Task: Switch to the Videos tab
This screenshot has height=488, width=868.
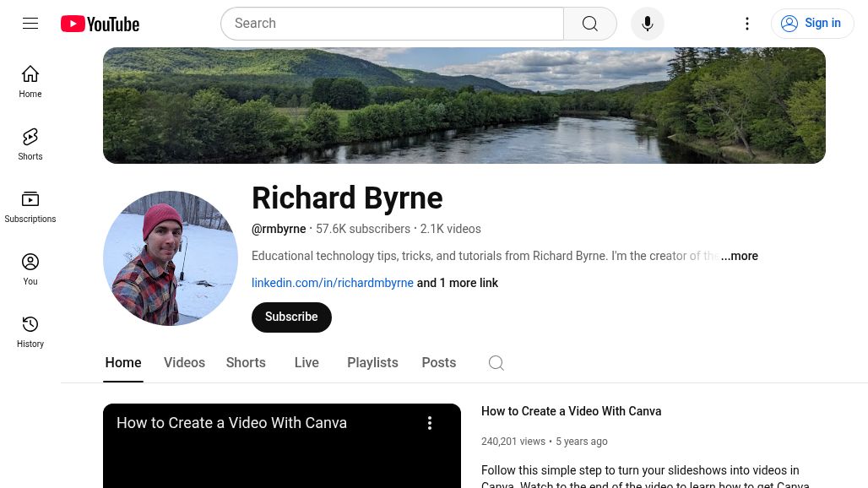Action: click(x=184, y=362)
